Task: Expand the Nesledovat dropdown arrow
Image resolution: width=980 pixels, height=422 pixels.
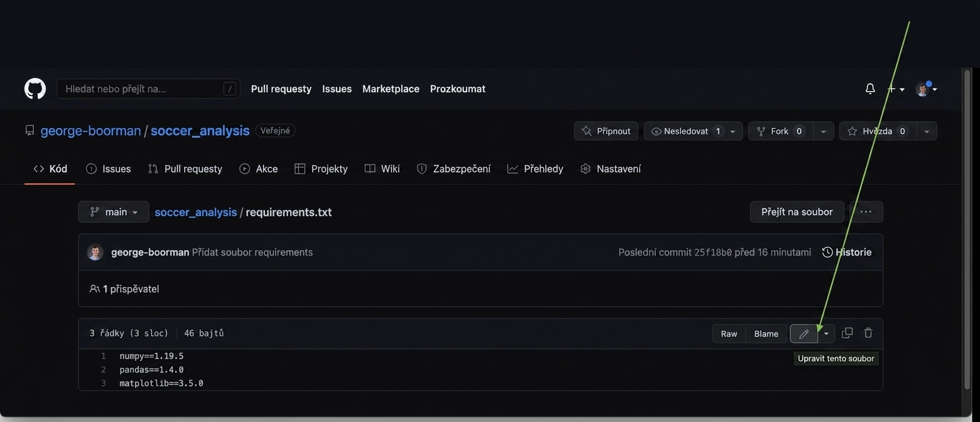Action: point(733,131)
